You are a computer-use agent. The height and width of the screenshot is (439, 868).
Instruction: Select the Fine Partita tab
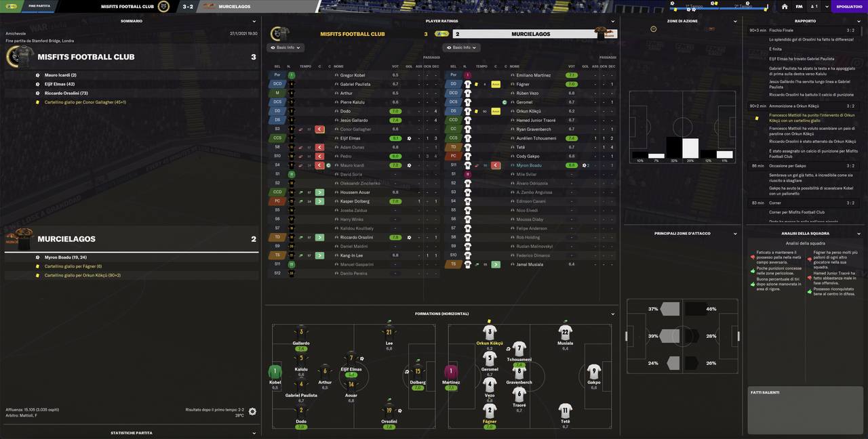coord(39,6)
